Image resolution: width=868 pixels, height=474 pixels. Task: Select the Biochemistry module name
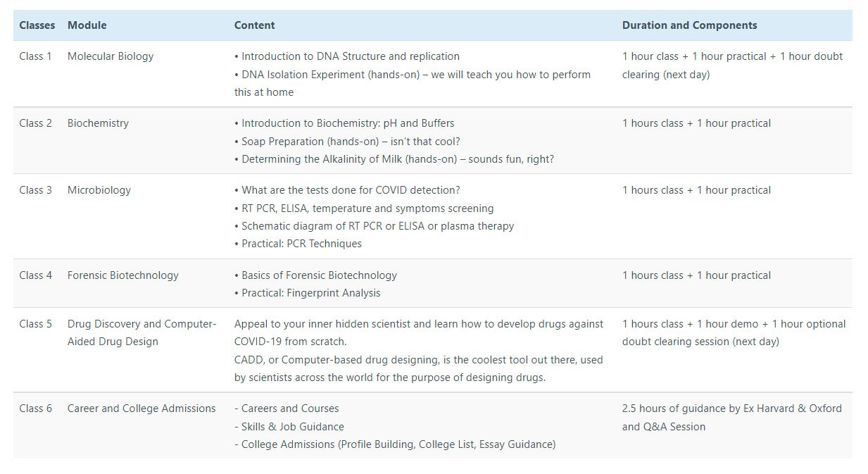click(98, 123)
